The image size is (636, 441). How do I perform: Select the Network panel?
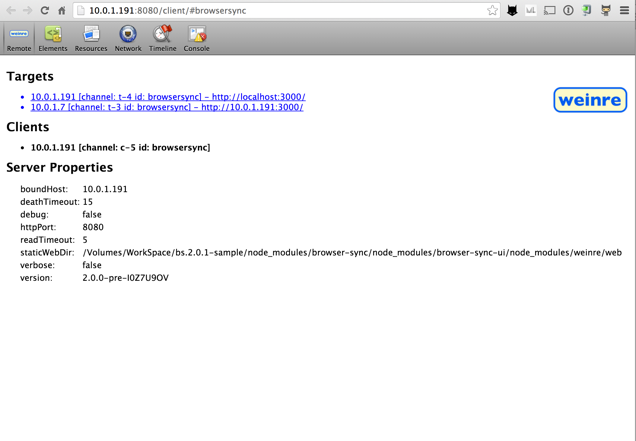(x=128, y=37)
